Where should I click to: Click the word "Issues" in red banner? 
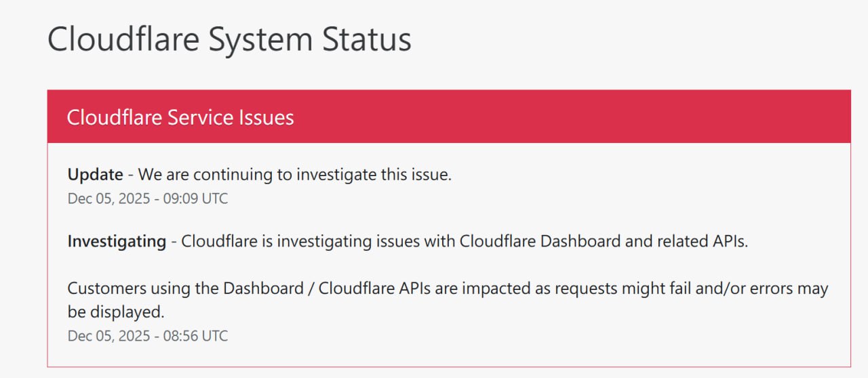click(x=266, y=117)
